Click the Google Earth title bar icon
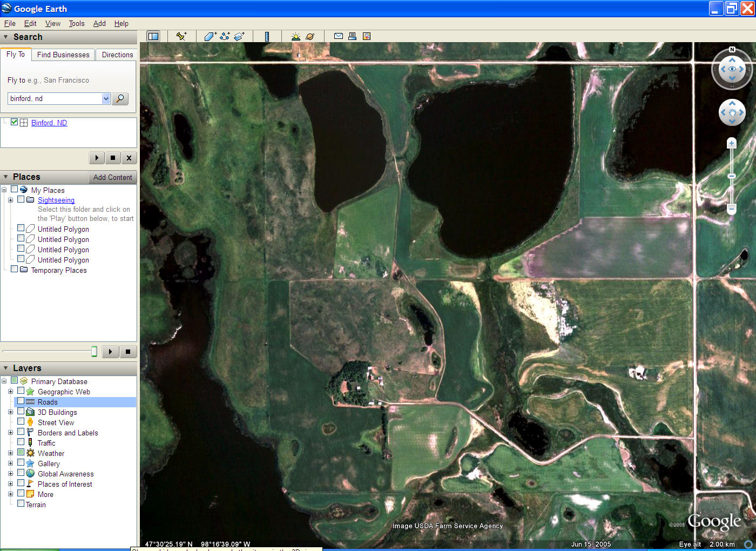This screenshot has height=551, width=756. click(x=6, y=8)
